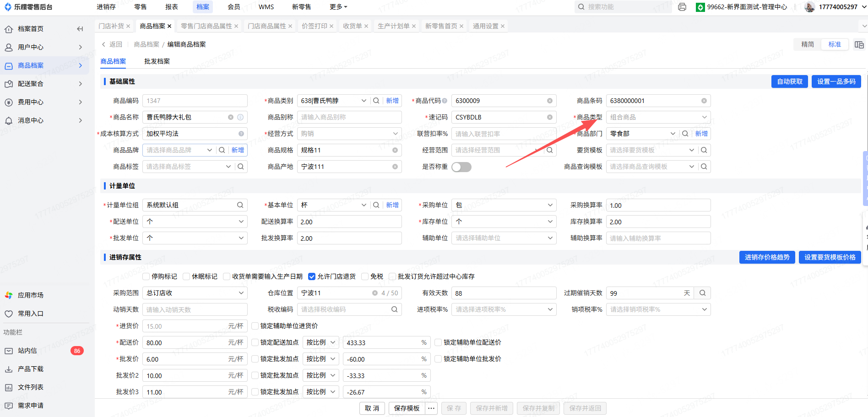The width and height of the screenshot is (868, 417).
Task: Open 消息中心 bell icon
Action: [9, 120]
